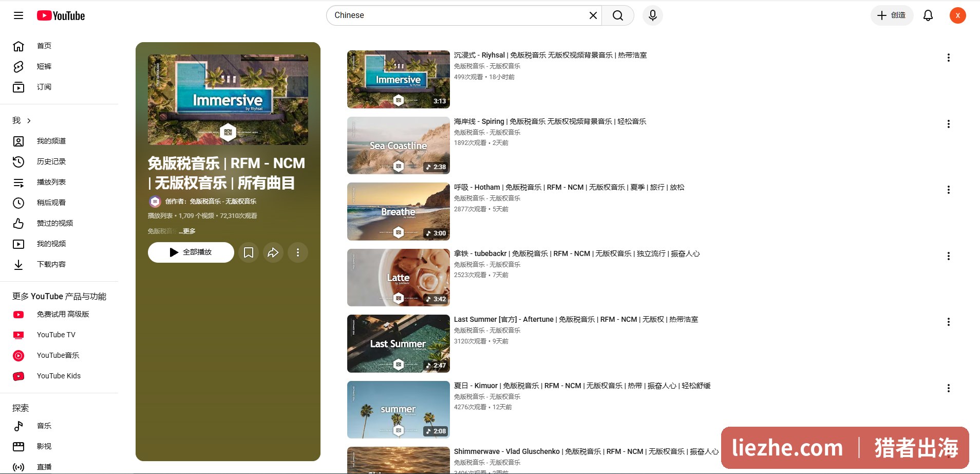980x474 pixels.
Task: Open playlist header three-dot menu
Action: point(298,252)
